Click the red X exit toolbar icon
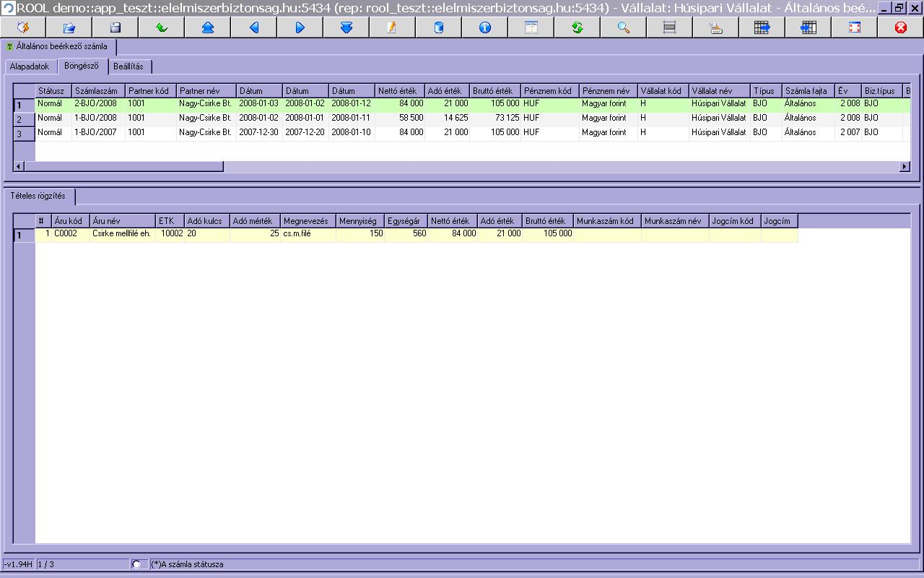 point(901,27)
